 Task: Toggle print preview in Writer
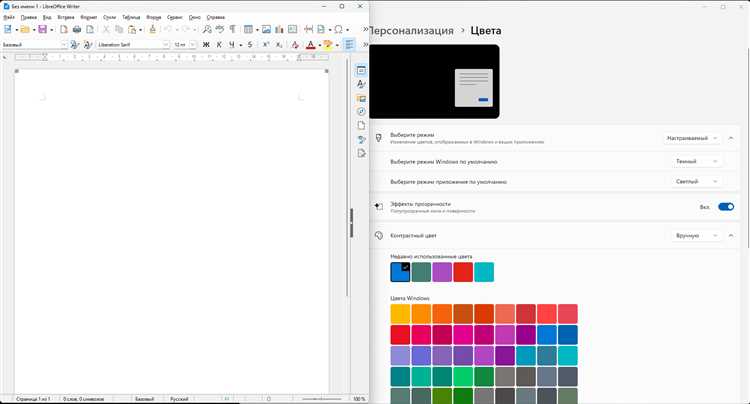pos(90,30)
